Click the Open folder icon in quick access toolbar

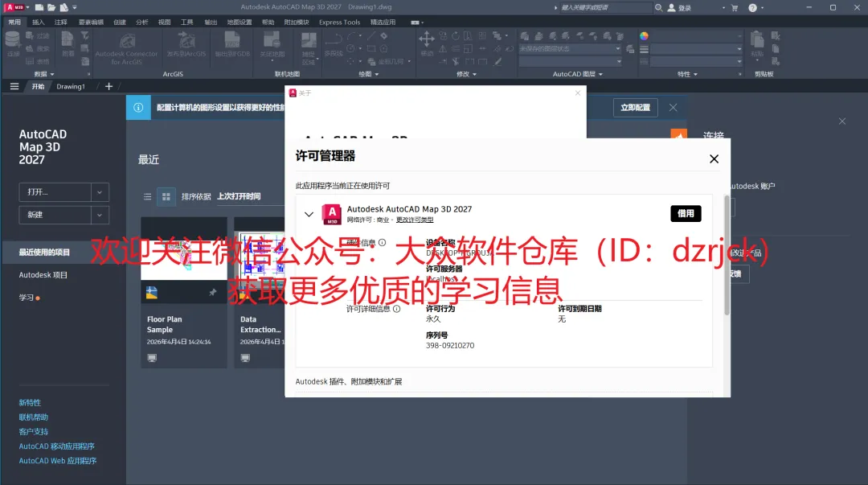(51, 7)
